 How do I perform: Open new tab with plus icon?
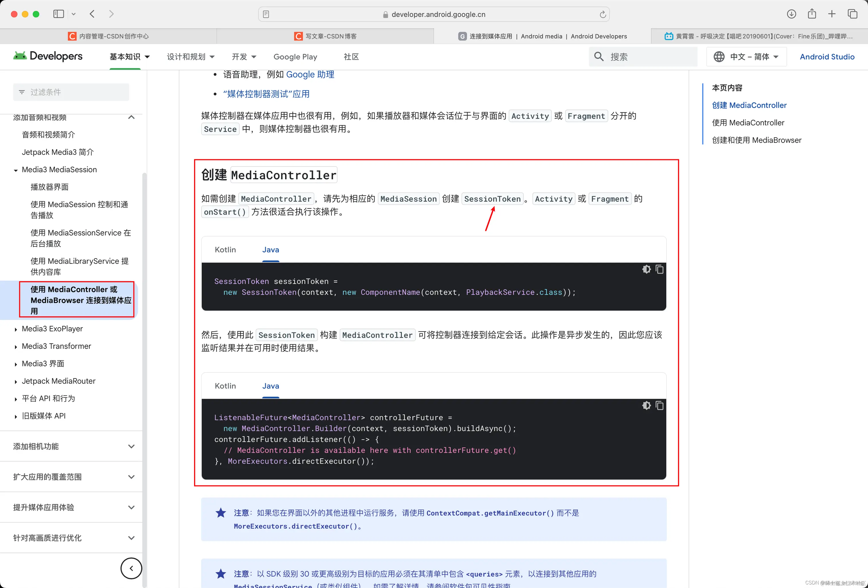[x=832, y=14]
